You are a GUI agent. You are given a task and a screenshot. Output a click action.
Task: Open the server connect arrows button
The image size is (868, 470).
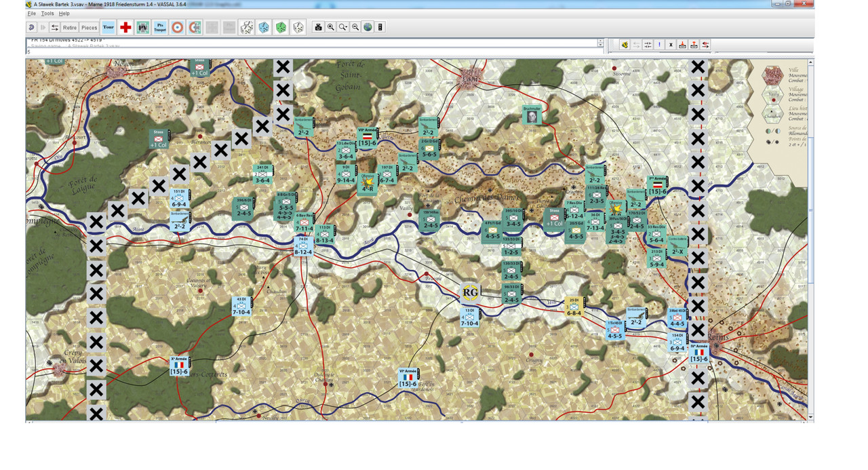pos(55,27)
